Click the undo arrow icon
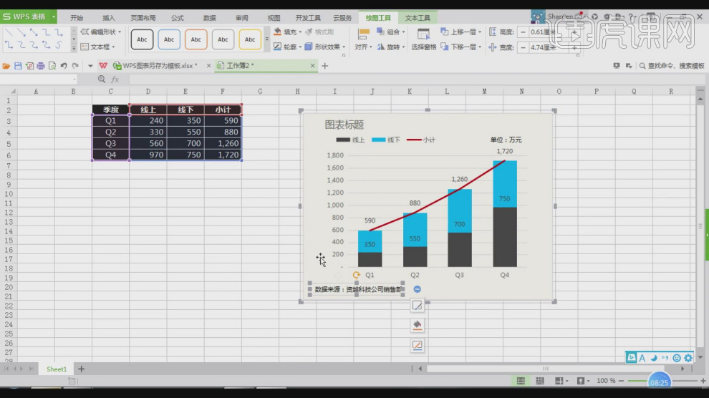The height and width of the screenshot is (399, 709). tap(64, 66)
